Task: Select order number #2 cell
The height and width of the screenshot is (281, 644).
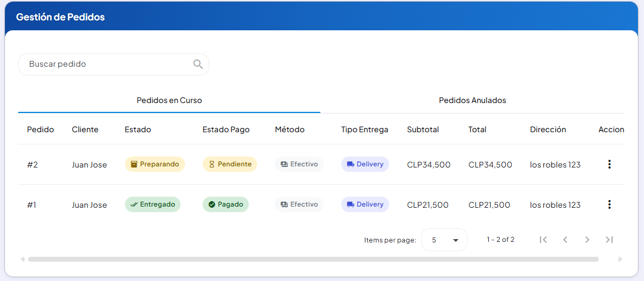Action: click(x=32, y=165)
